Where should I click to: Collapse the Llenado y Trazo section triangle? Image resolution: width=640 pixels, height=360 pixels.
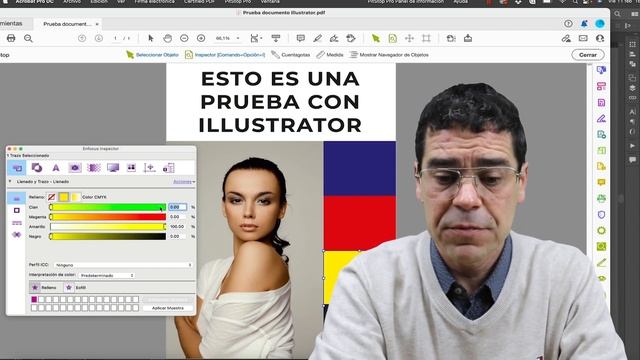(x=10, y=181)
